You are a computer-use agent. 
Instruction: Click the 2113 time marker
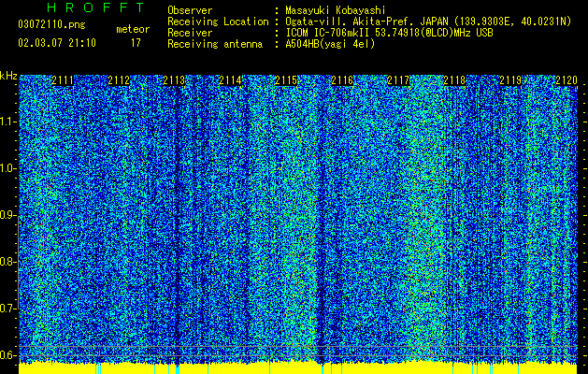(175, 79)
